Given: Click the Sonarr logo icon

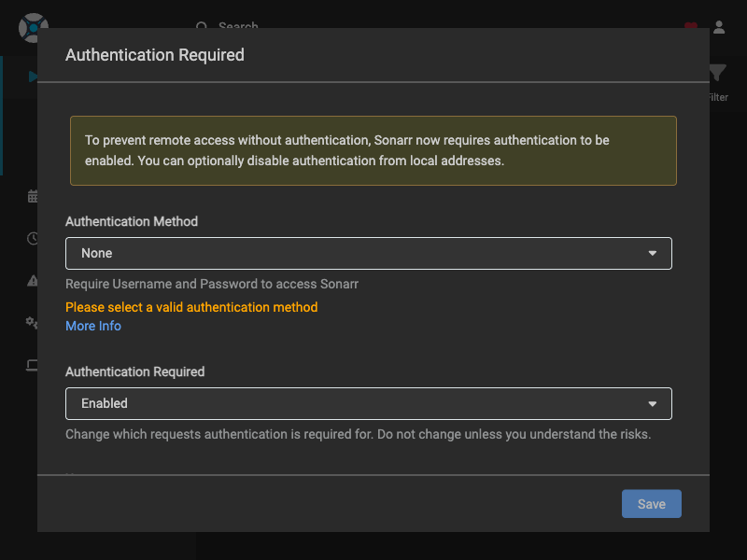Looking at the screenshot, I should tap(32, 25).
